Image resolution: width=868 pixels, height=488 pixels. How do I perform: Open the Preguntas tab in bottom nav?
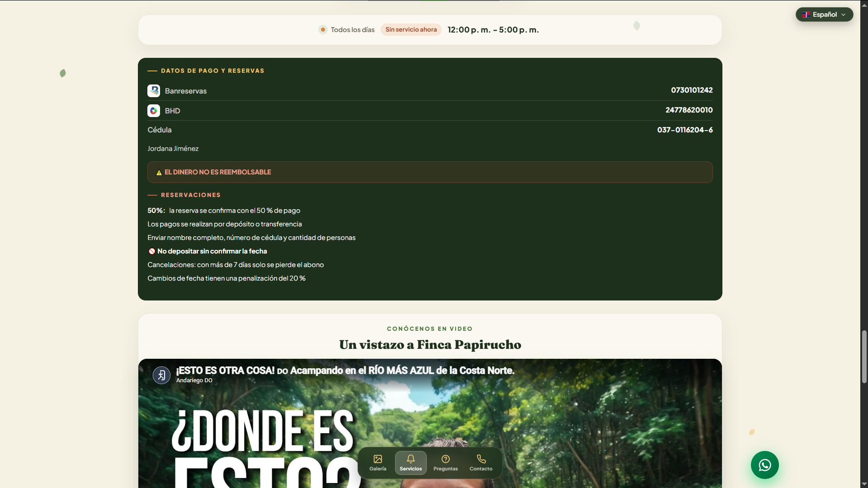[445, 463]
